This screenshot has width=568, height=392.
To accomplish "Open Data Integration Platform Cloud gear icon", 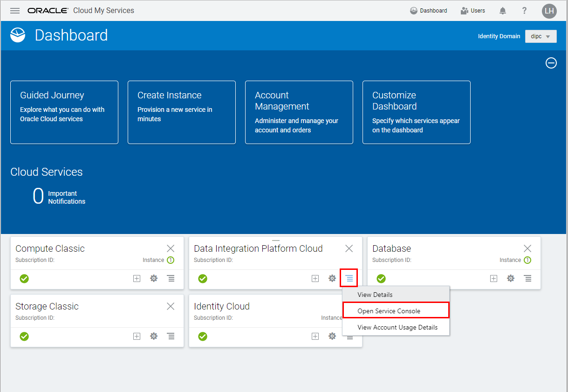I will coord(332,278).
